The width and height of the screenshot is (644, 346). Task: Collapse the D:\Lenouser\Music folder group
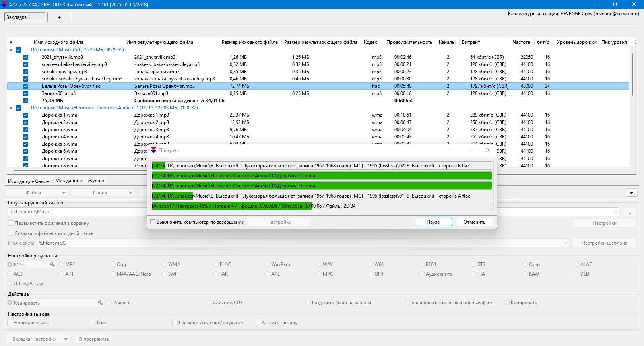tap(11, 50)
